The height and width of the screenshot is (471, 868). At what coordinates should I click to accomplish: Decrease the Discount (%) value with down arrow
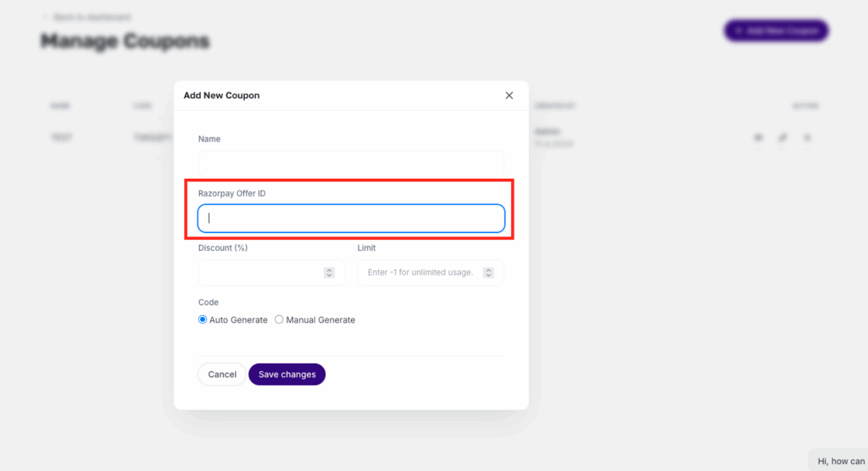pyautogui.click(x=329, y=275)
